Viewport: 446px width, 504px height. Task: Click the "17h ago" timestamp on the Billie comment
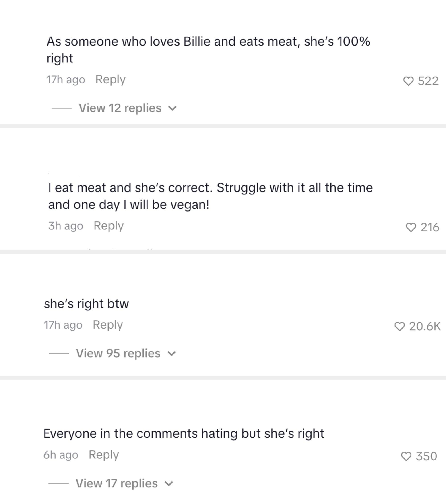pos(66,80)
